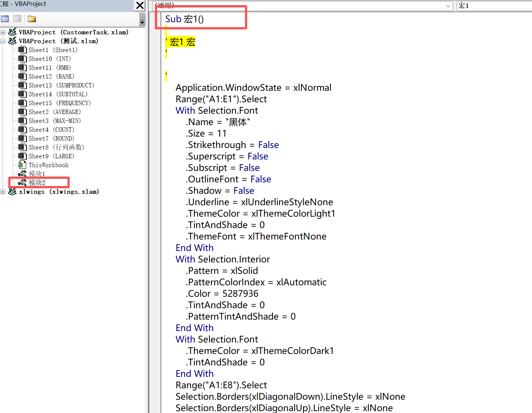
Task: Select the 模块2 module icon
Action: click(22, 183)
